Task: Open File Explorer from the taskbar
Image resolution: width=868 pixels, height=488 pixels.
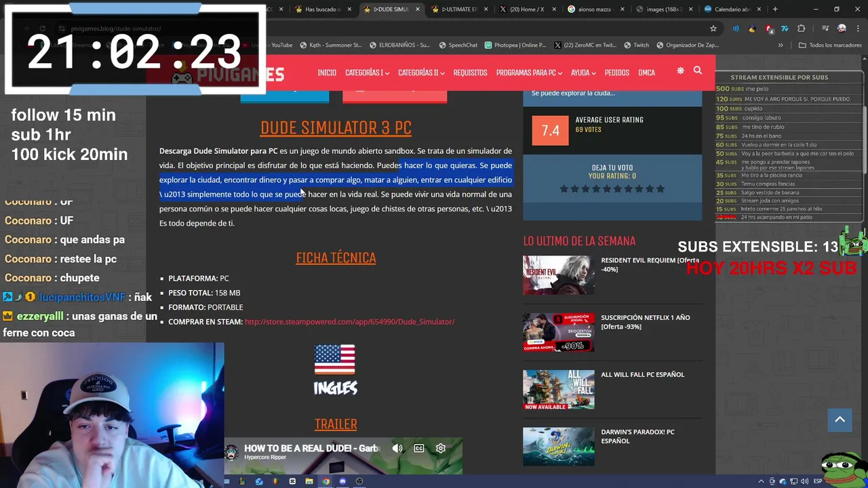Action: (309, 481)
